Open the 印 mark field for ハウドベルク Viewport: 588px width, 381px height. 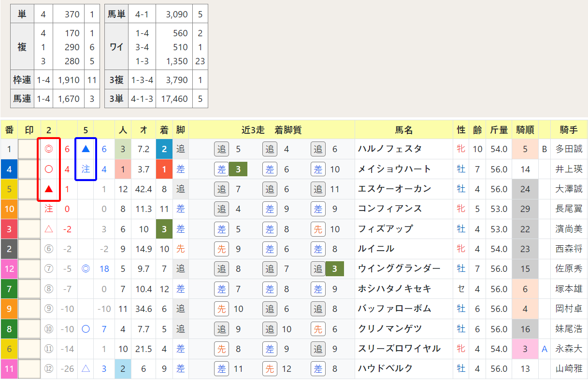pos(29,369)
